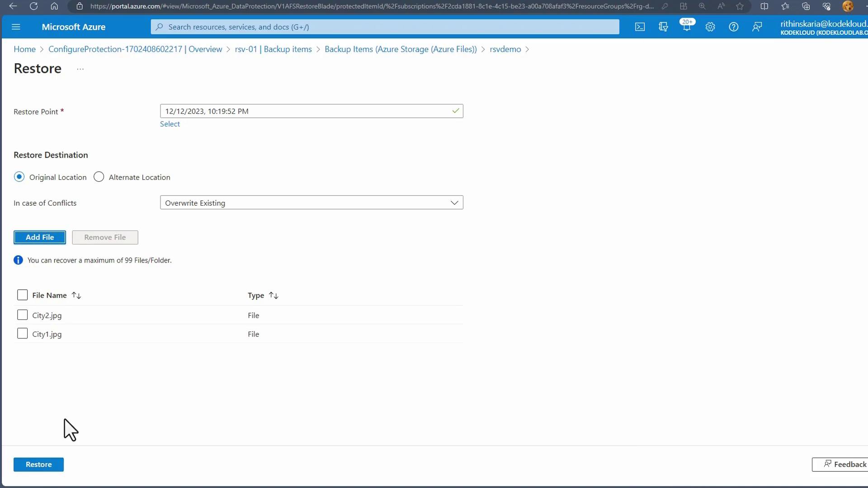The image size is (868, 488).
Task: Open the Directories and subscriptions filter icon
Action: click(x=663, y=27)
